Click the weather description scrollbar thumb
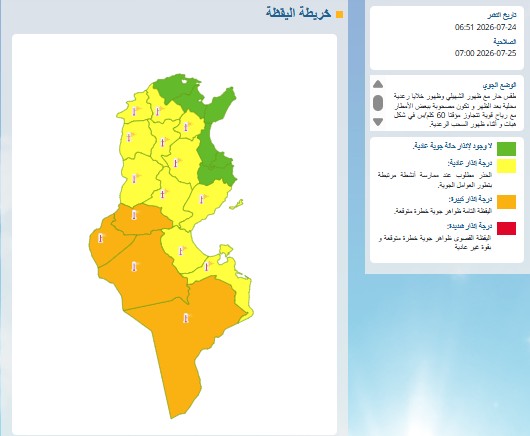 [x=378, y=103]
